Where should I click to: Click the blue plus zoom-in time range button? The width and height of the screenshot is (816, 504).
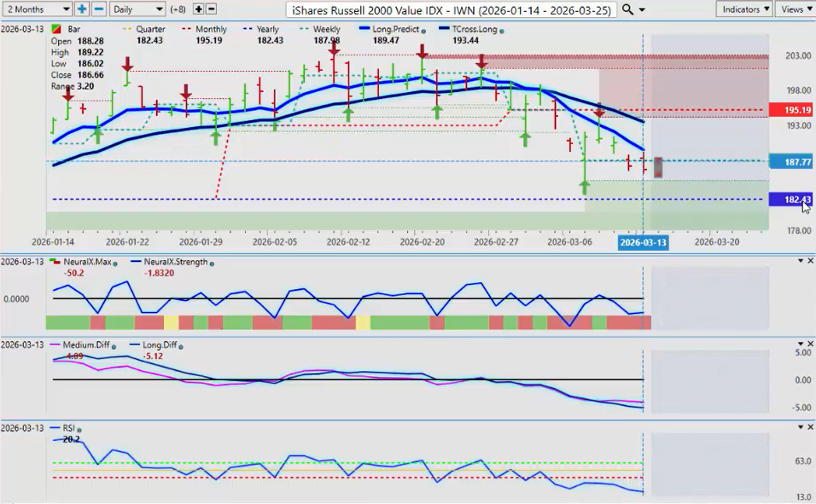82,9
